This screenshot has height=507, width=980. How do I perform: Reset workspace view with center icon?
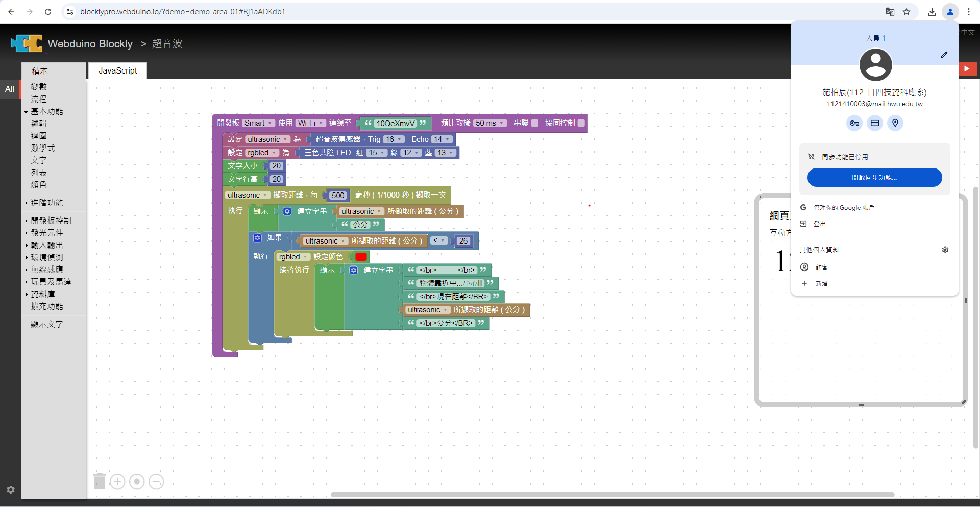137,481
